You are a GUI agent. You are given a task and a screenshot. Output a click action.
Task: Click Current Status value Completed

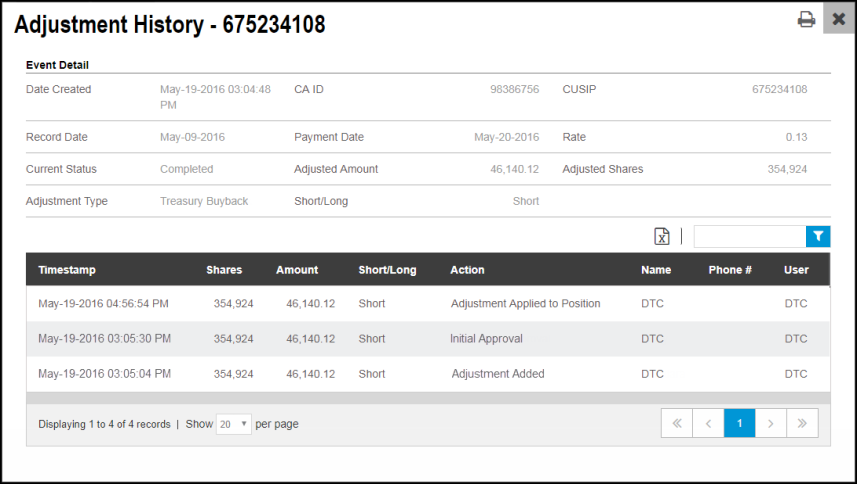tap(186, 169)
